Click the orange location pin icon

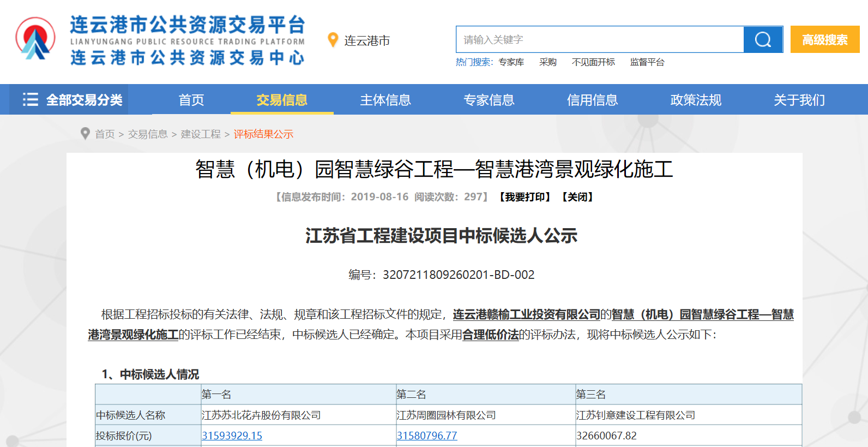333,40
